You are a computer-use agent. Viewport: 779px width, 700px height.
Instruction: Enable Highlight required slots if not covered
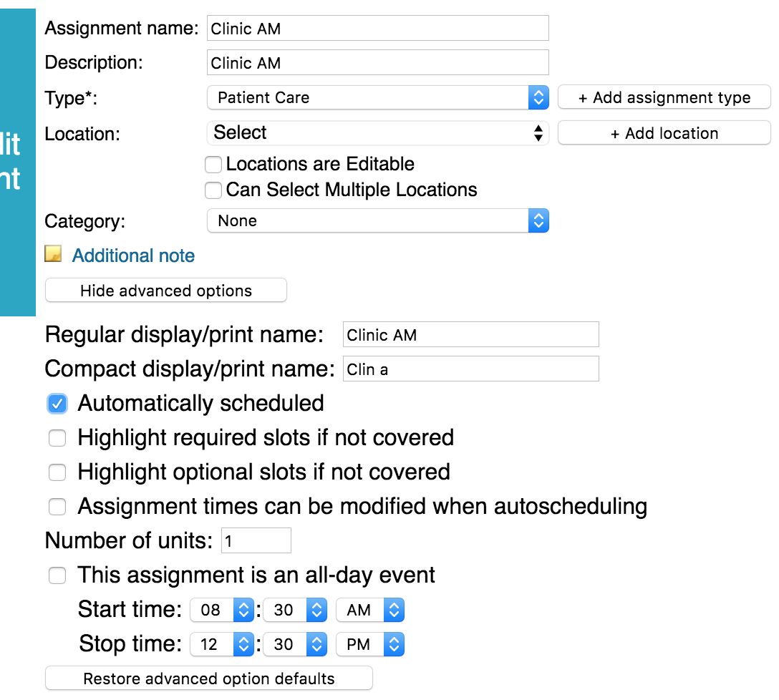[x=57, y=438]
